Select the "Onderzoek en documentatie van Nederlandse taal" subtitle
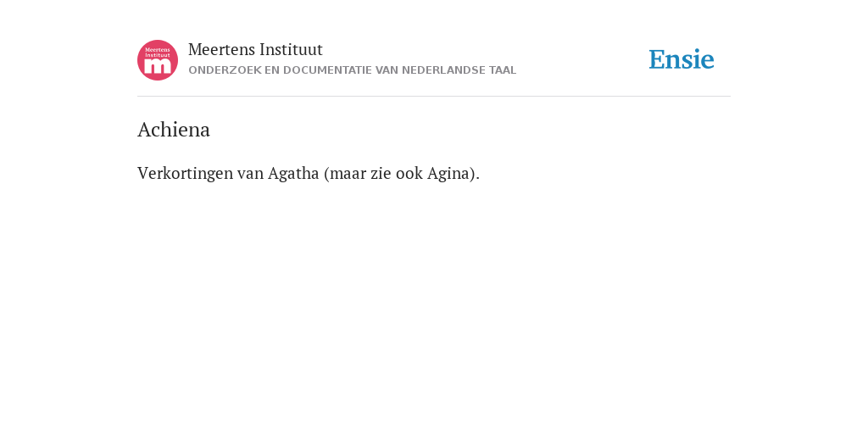Image resolution: width=868 pixels, height=434 pixels. tap(352, 70)
